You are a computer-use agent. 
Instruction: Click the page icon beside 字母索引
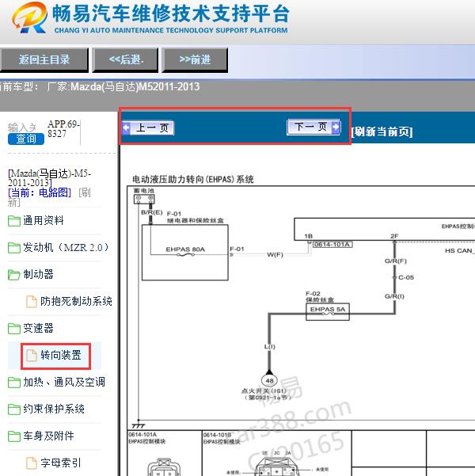tap(32, 463)
